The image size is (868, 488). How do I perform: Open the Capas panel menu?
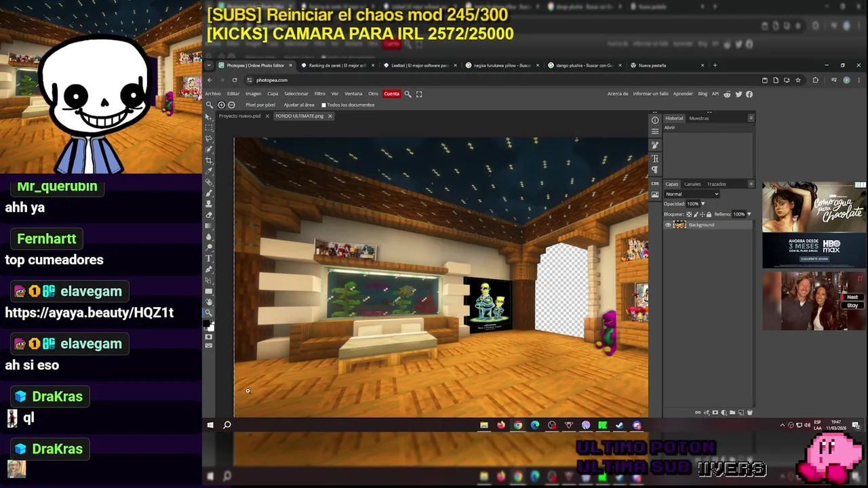point(751,184)
